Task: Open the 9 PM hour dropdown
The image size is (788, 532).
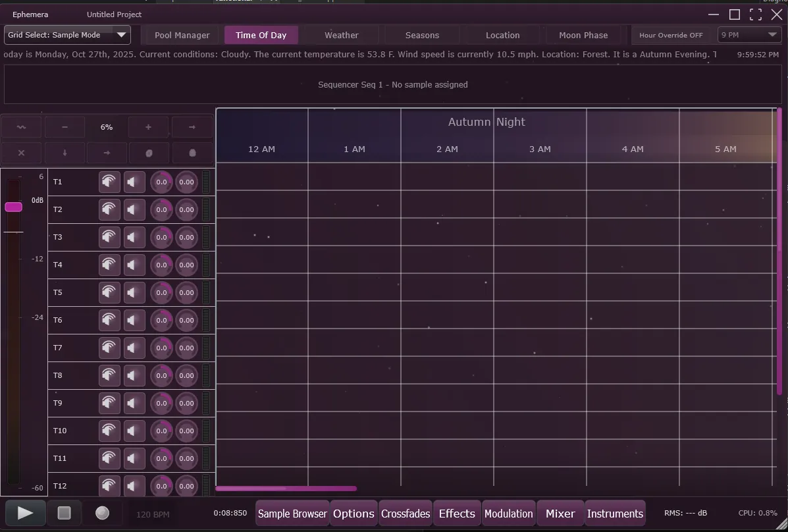Action: click(749, 35)
